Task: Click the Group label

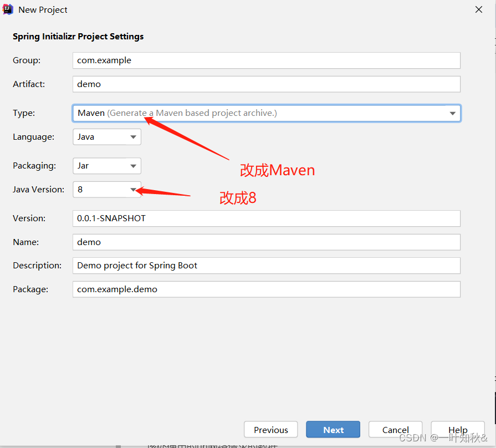Action: click(x=27, y=60)
